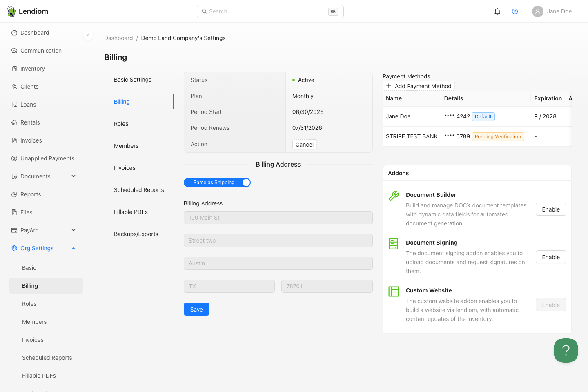Open the green floating help widget
Screen dimensions: 588x392
tap(566, 350)
